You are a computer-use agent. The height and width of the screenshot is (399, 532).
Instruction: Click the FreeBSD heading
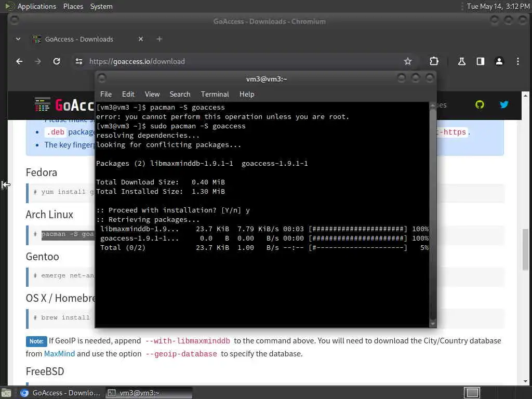(x=45, y=371)
